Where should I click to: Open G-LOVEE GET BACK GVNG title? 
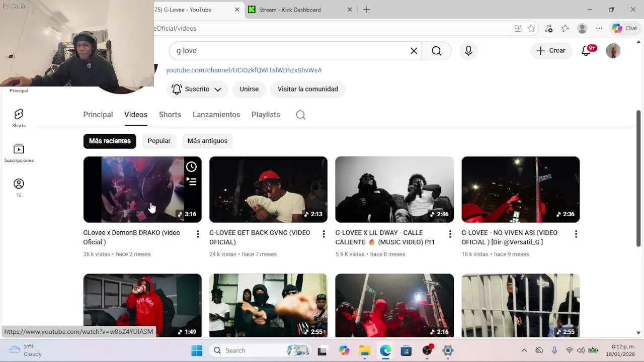click(260, 237)
